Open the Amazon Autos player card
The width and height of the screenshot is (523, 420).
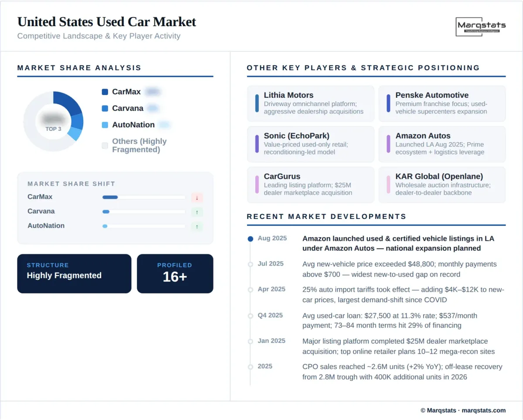click(x=441, y=144)
